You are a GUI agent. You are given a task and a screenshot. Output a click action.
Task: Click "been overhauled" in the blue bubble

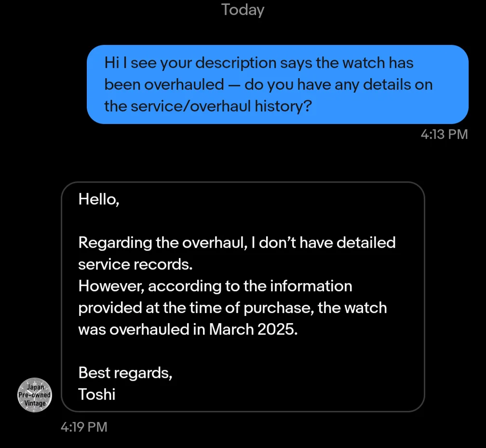point(164,84)
